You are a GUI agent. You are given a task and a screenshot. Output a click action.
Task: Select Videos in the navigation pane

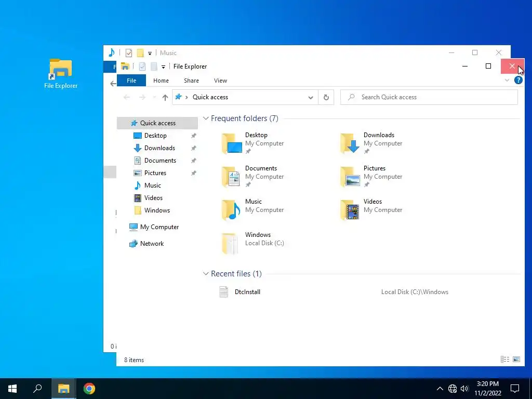[153, 198]
